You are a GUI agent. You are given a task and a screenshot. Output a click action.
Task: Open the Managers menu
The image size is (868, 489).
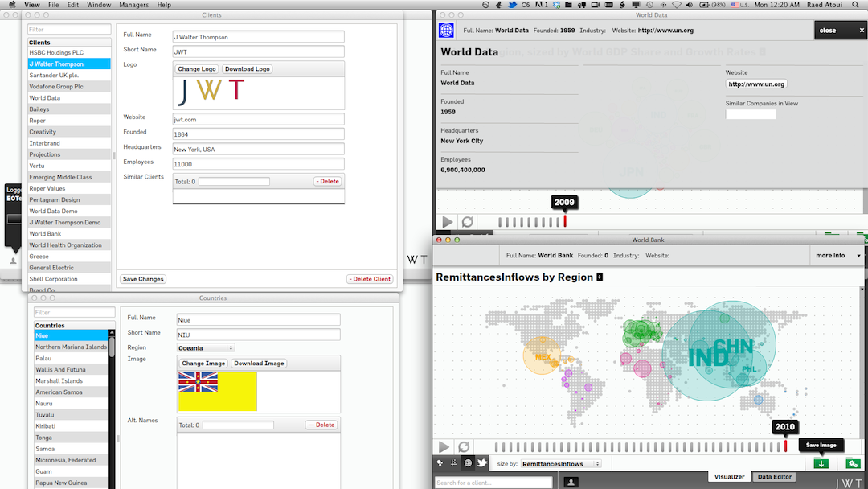pyautogui.click(x=133, y=5)
